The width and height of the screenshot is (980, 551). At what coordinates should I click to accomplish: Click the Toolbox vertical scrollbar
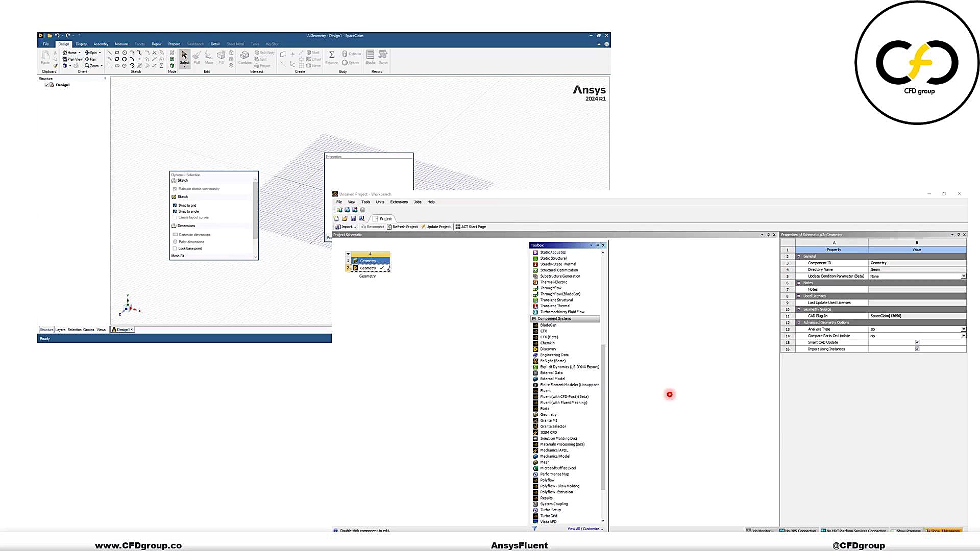[x=603, y=417]
